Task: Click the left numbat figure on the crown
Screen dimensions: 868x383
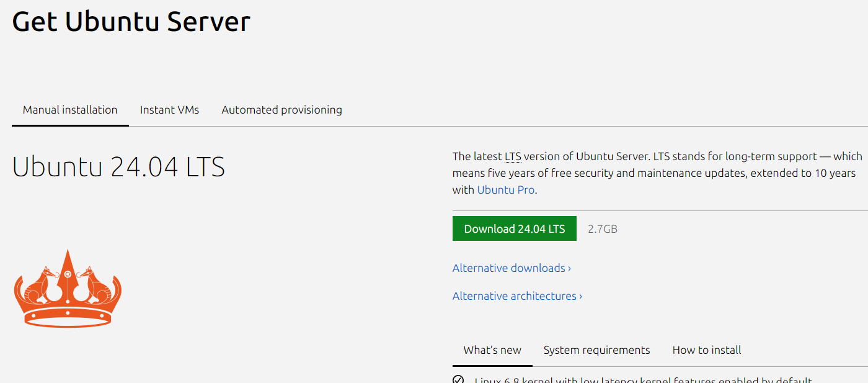Action: 42,285
